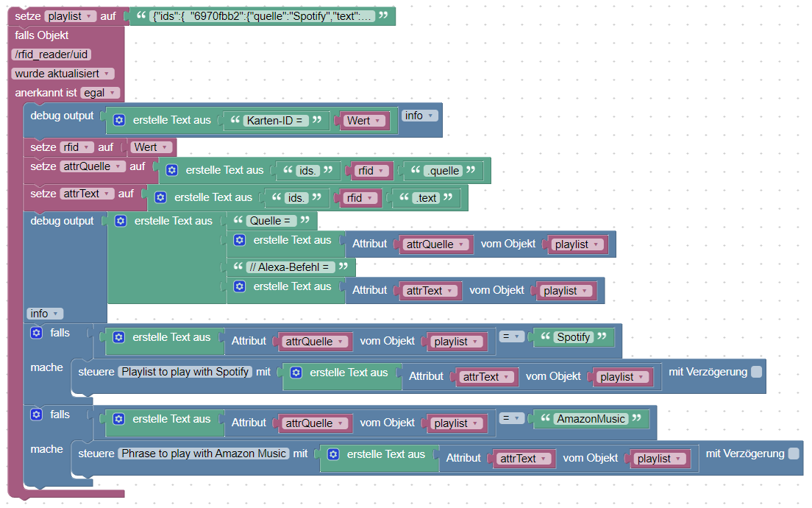Image resolution: width=812 pixels, height=508 pixels.
Task: Open gear on text block after 'Quelle ='
Action: coord(239,240)
